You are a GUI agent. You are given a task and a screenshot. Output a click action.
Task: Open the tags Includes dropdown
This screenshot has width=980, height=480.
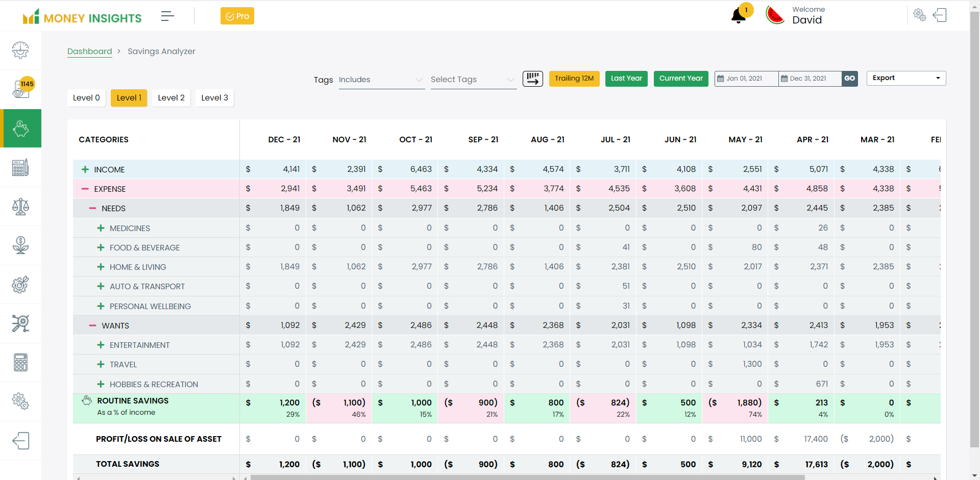(381, 80)
